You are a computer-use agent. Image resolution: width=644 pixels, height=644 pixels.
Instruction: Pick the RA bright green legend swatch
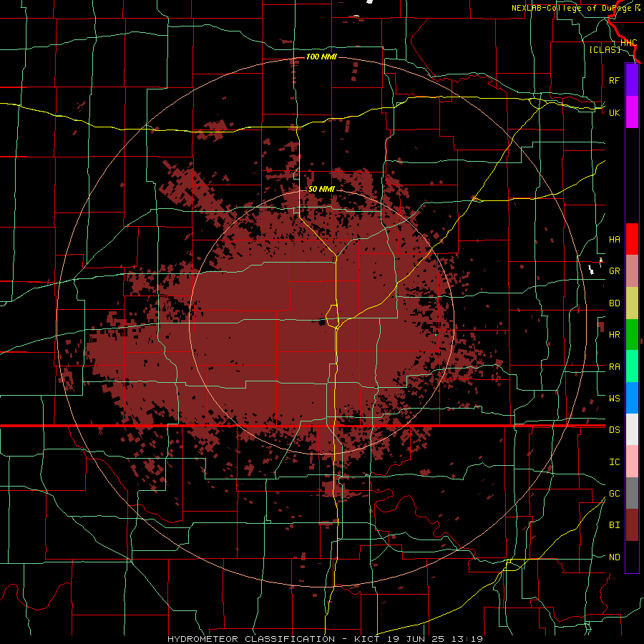(632, 366)
